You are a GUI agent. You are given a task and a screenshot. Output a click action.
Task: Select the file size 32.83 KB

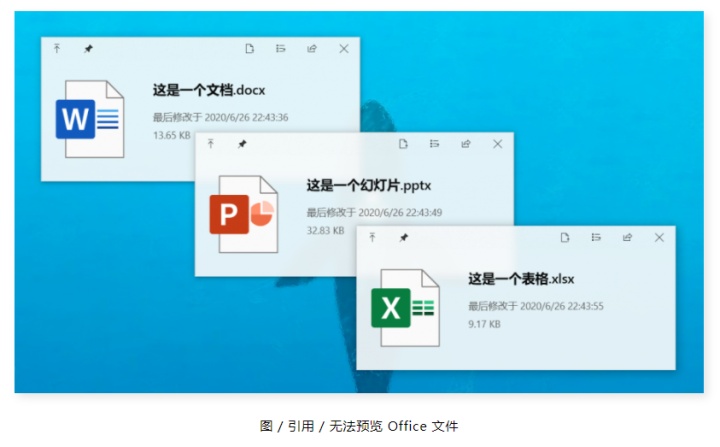pos(326,230)
